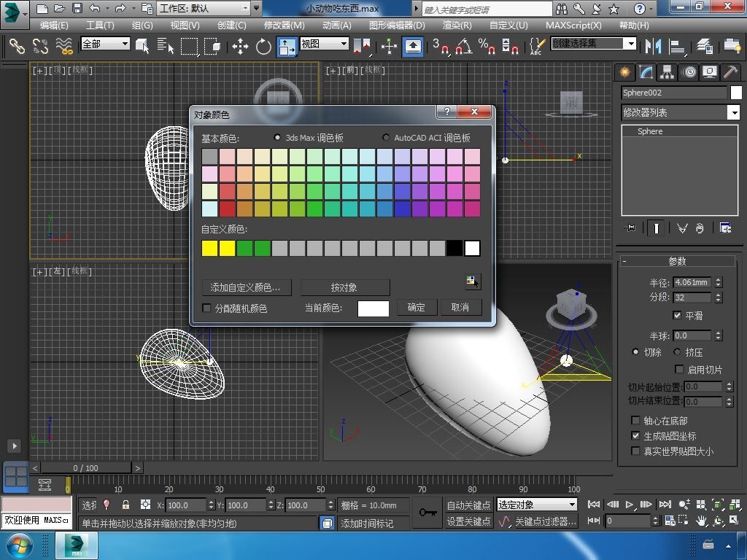The width and height of the screenshot is (747, 560).
Task: Increase the radius (半径) spinner value
Action: click(719, 279)
